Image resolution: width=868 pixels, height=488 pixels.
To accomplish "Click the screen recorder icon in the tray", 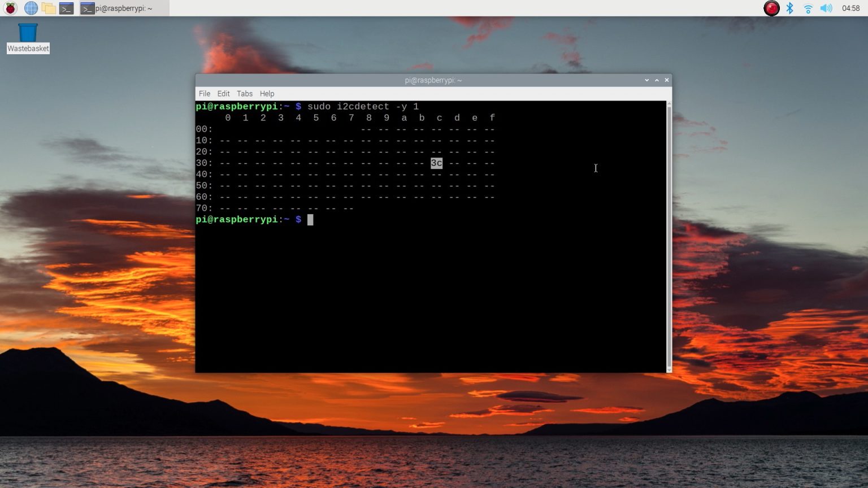I will point(771,8).
